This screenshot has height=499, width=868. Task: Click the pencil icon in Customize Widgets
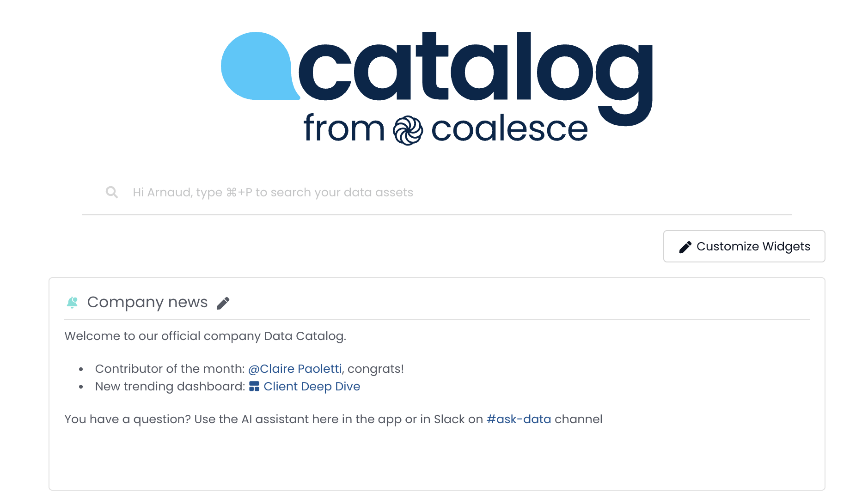tap(685, 247)
